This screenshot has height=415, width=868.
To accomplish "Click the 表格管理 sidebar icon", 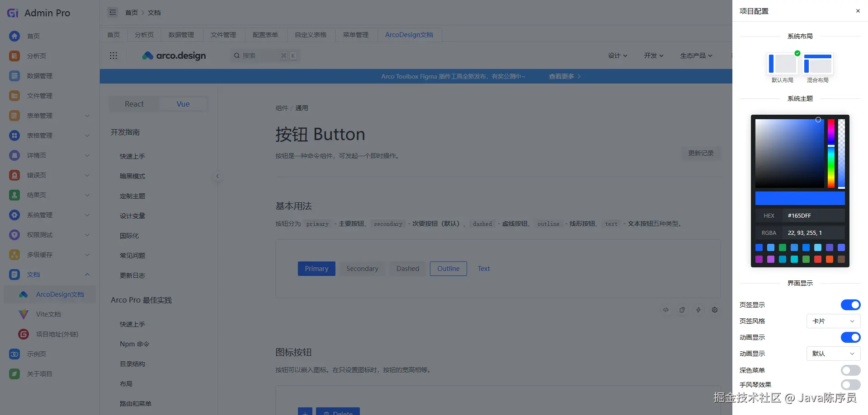I will click(14, 135).
